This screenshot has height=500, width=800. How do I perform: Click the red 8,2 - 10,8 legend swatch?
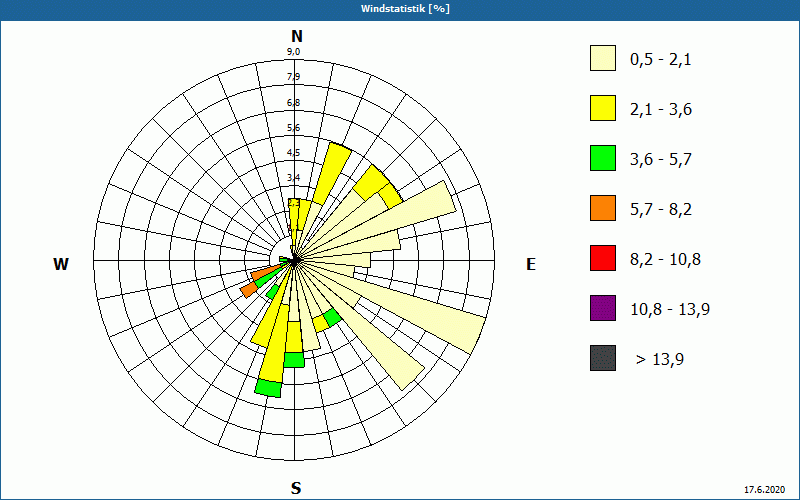pyautogui.click(x=603, y=258)
